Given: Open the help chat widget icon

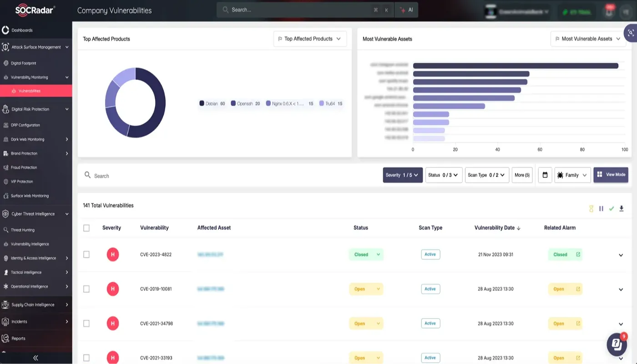Looking at the screenshot, I should 617,344.
